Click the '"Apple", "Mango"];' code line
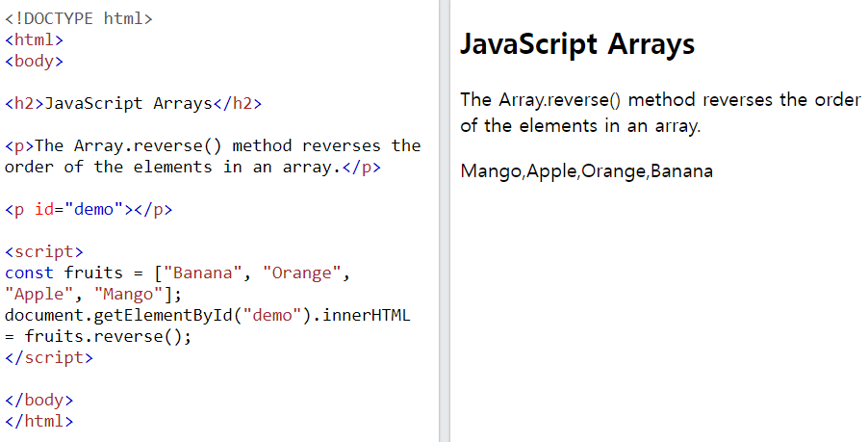 click(93, 294)
